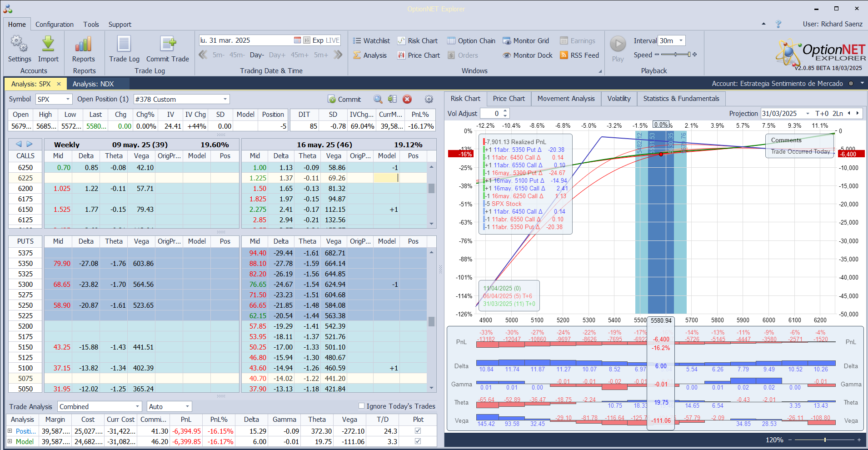
Task: Toggle the Plot checkbox for the Model row
Action: [x=418, y=441]
